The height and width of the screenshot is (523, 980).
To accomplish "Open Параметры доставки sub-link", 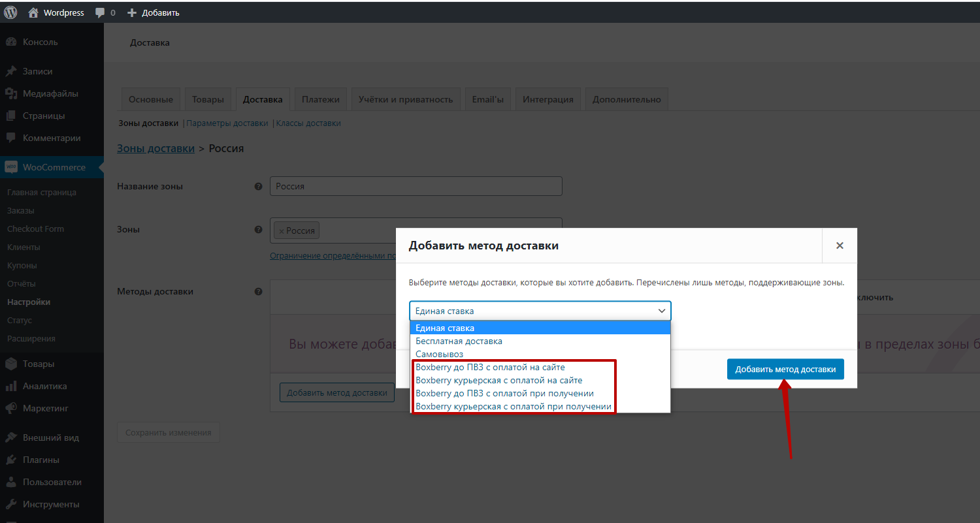I will pyautogui.click(x=227, y=123).
